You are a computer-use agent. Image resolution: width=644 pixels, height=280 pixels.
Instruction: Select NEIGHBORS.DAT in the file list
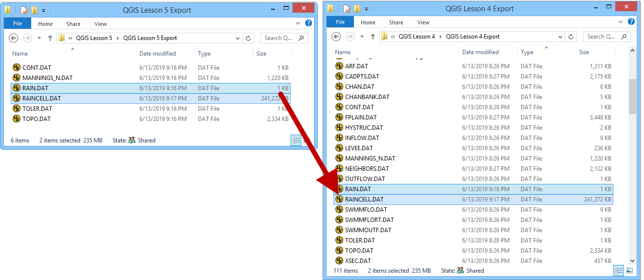coord(367,168)
